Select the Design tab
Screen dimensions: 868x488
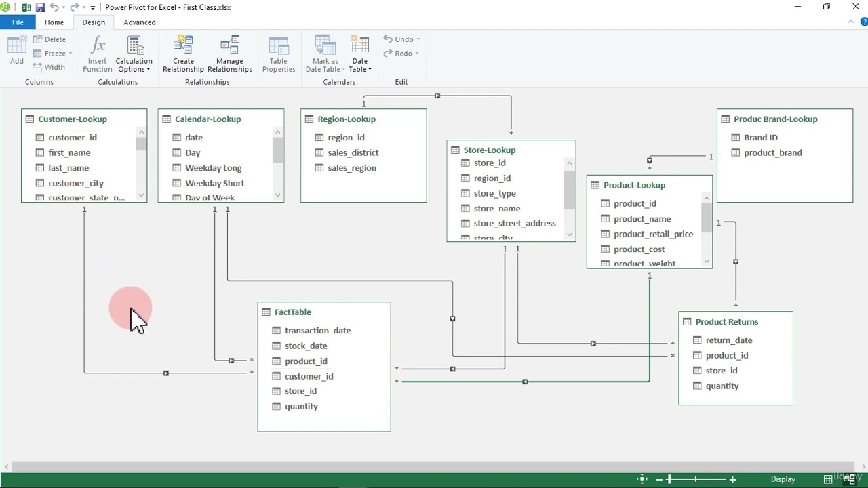[94, 22]
